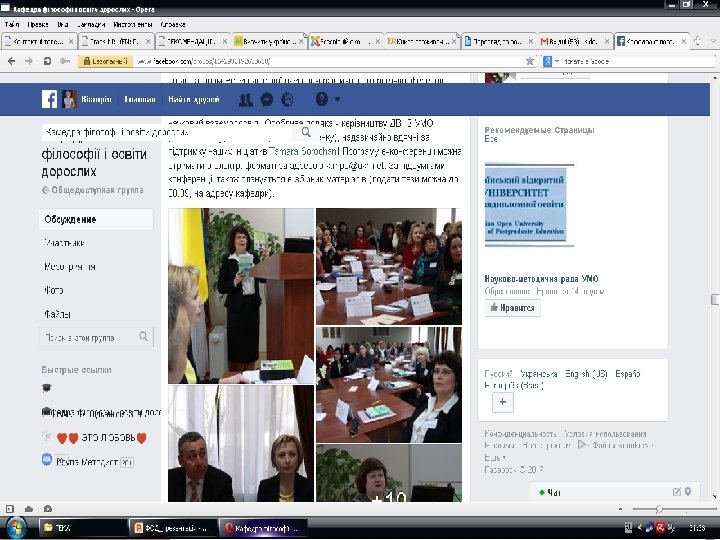Screen dimensions: 720x540
Task: Open the Инструменты menu
Action: click(x=133, y=24)
